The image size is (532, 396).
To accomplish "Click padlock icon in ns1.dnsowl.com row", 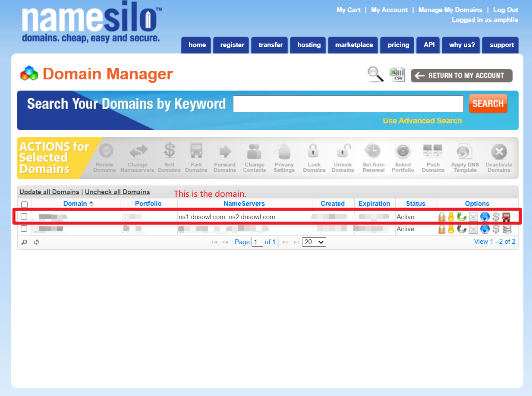I will (442, 217).
